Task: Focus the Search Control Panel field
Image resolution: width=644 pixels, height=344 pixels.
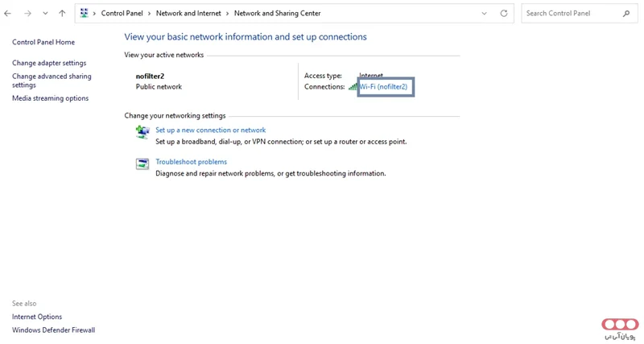Action: coord(572,14)
